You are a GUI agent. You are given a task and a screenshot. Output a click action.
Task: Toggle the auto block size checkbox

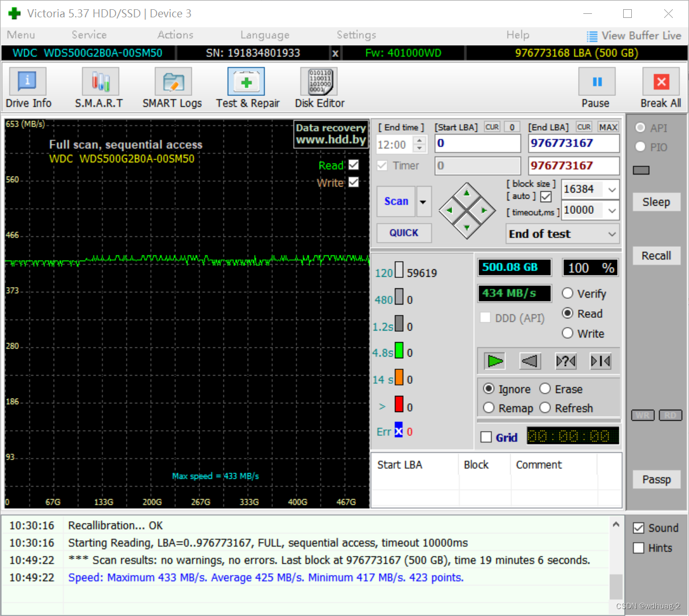546,196
